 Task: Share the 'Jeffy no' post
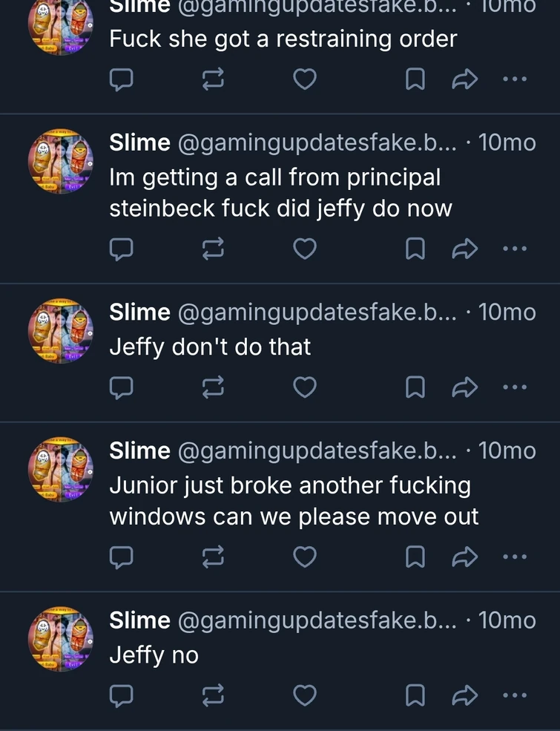tap(465, 695)
